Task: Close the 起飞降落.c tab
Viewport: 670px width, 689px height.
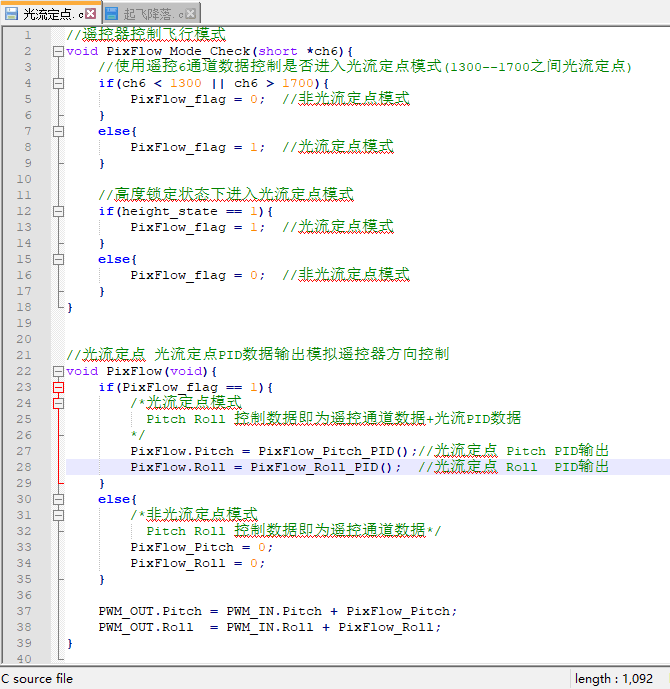Action: click(191, 14)
